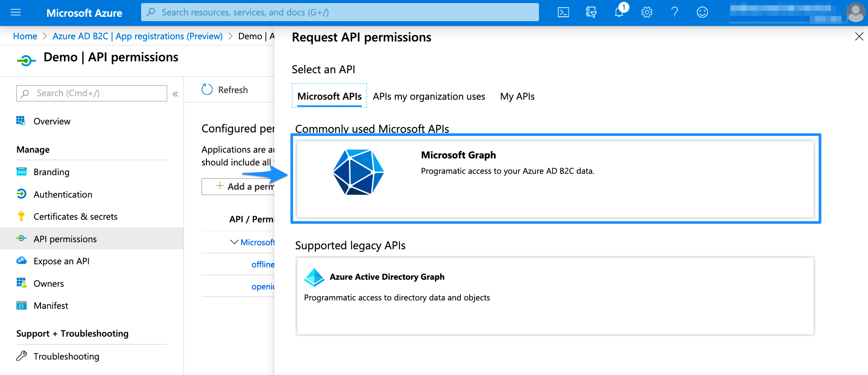Switch to My APIs tab
This screenshot has width=868, height=375.
[517, 97]
